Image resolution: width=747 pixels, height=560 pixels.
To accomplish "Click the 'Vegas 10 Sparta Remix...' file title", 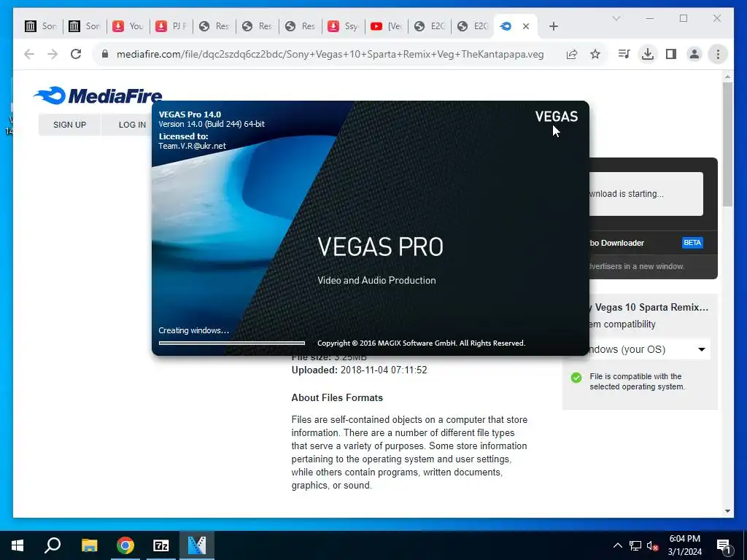I will coord(651,307).
